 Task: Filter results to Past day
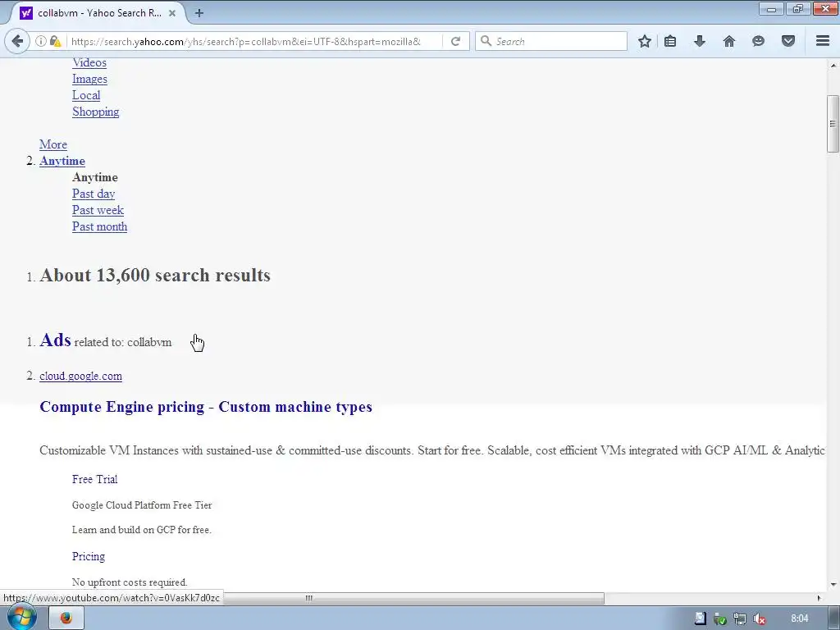(94, 194)
